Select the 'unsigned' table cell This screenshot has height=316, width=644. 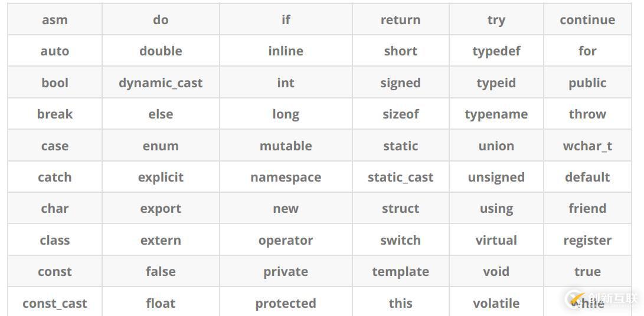coord(496,177)
